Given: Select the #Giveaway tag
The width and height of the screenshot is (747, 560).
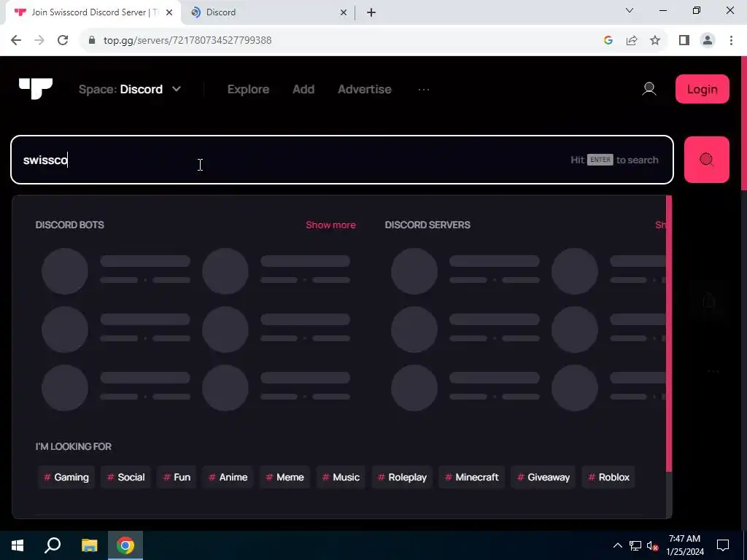Looking at the screenshot, I should point(543,477).
